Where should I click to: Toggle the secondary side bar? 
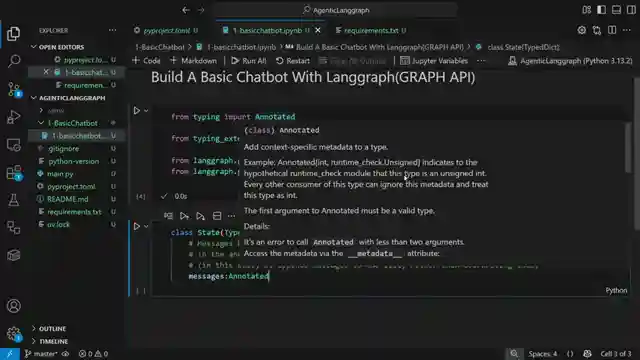[x=631, y=10]
